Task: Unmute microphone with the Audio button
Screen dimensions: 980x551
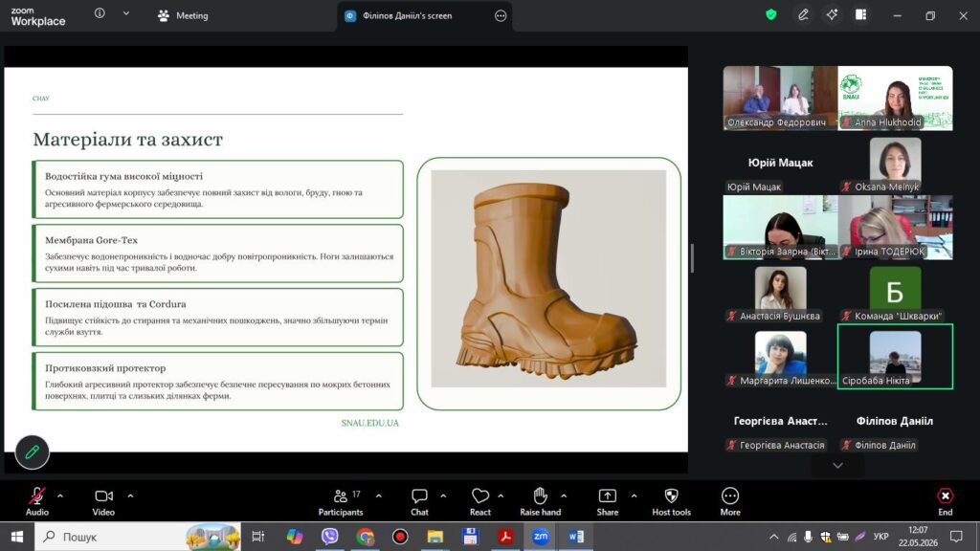Action: click(37, 501)
